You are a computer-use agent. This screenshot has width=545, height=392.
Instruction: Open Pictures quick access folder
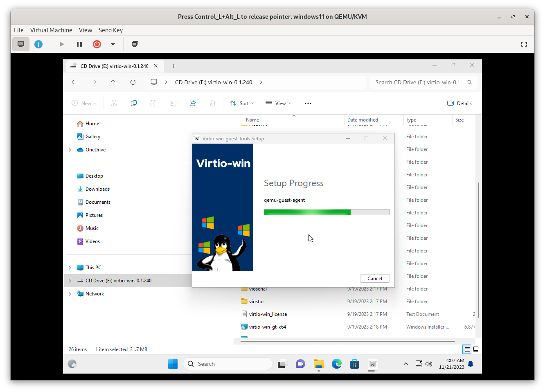pyautogui.click(x=90, y=215)
